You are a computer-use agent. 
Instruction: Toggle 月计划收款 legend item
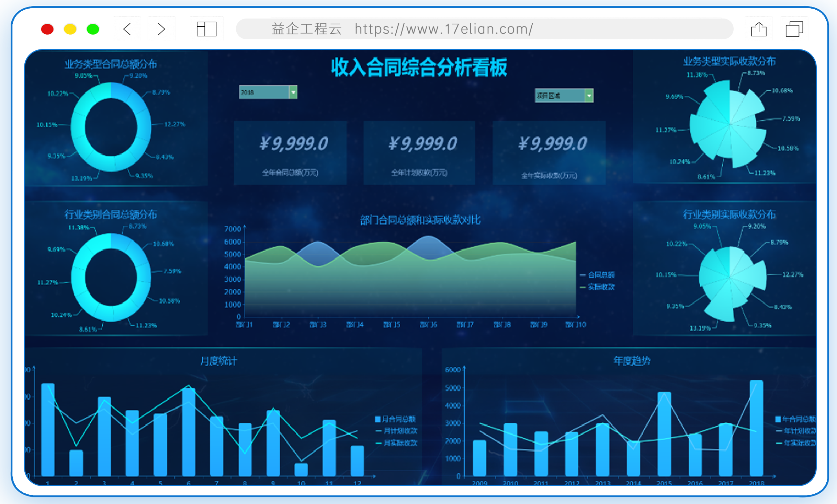[396, 431]
